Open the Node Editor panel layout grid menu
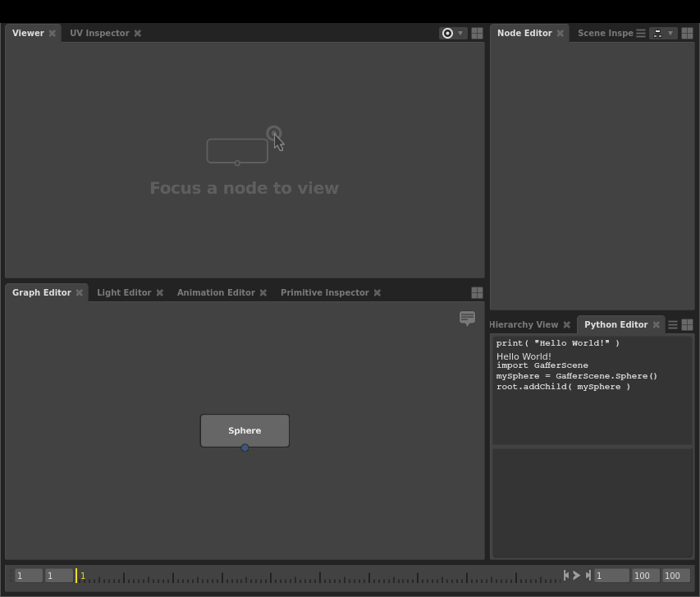700x597 pixels. point(687,34)
